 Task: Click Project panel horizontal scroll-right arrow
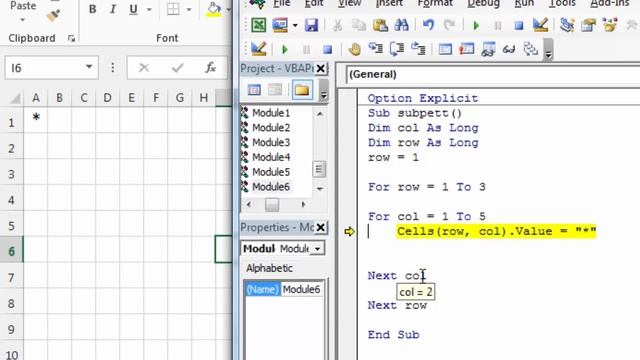[303, 204]
